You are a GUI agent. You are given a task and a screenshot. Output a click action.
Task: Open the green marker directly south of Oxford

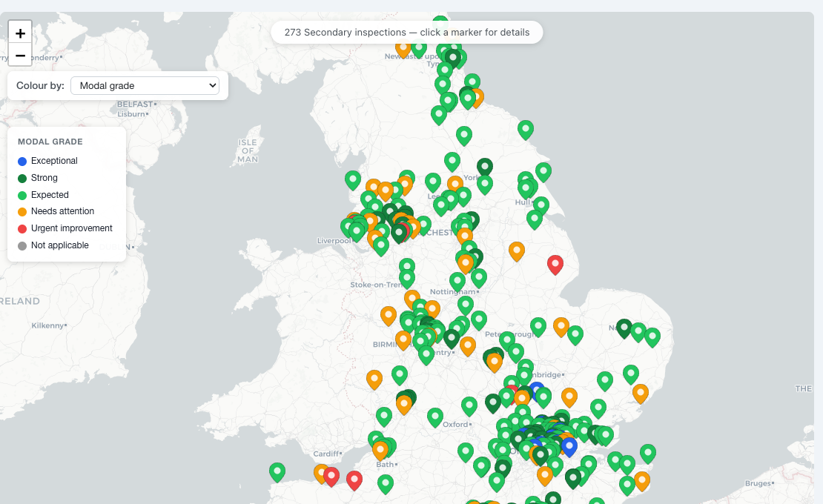tap(466, 452)
